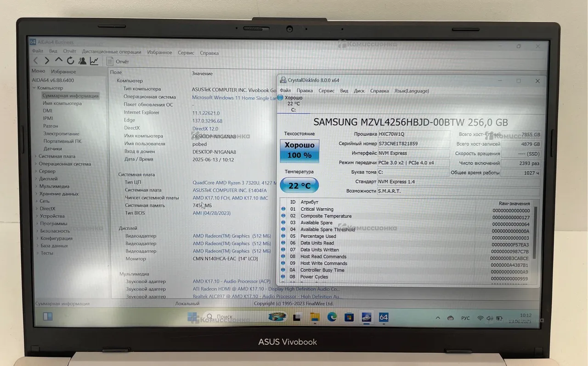This screenshot has width=588, height=366.
Task: Open the Диск menu in CrystalDiskInfo
Action: pos(359,91)
